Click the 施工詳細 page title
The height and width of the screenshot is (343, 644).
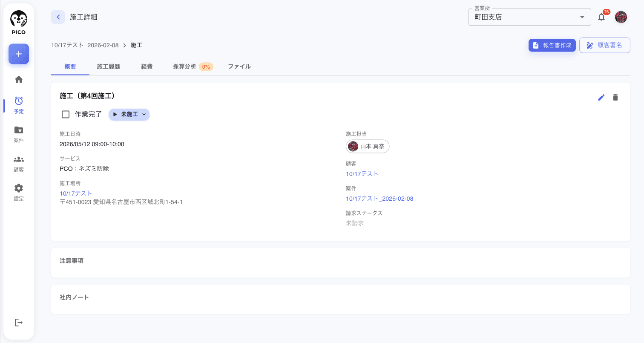pyautogui.click(x=83, y=17)
